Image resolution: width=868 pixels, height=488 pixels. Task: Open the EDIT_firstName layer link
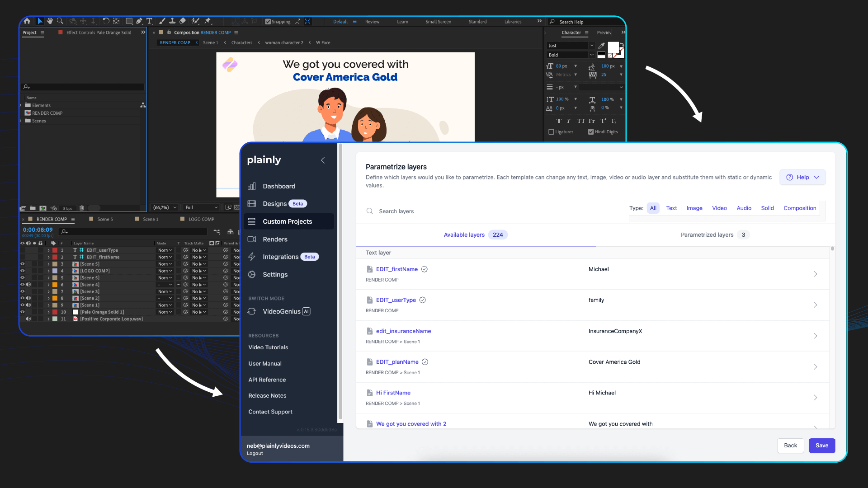(396, 269)
